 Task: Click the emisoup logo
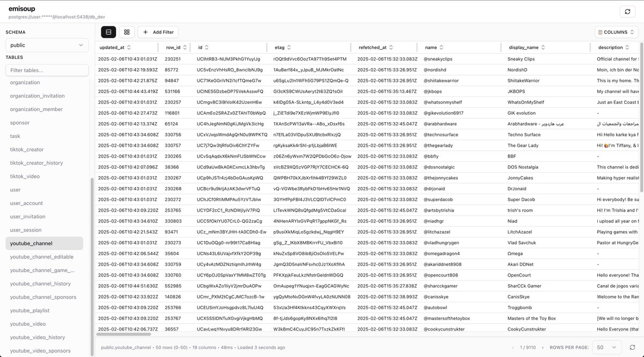tap(20, 8)
